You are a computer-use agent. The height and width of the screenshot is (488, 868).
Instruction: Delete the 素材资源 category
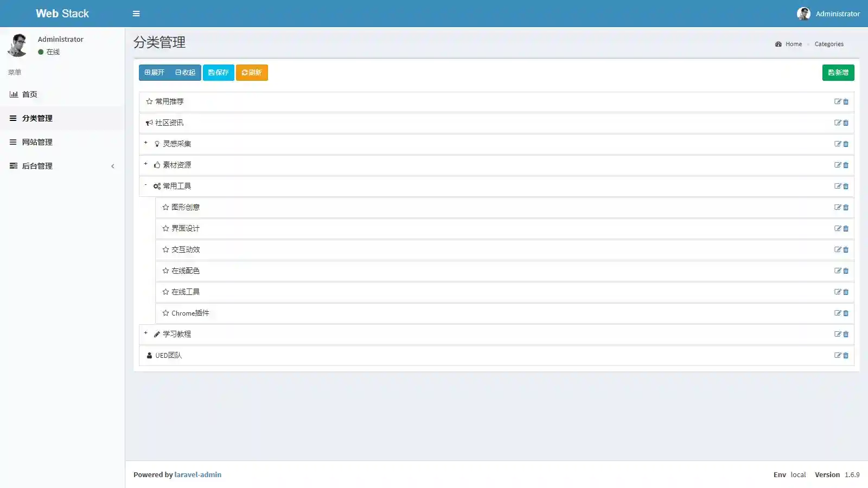click(846, 165)
